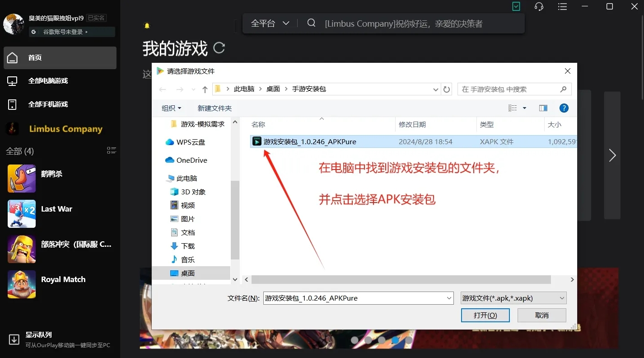Select 此电脑 in navigation tree
The height and width of the screenshot is (358, 644).
(x=182, y=178)
